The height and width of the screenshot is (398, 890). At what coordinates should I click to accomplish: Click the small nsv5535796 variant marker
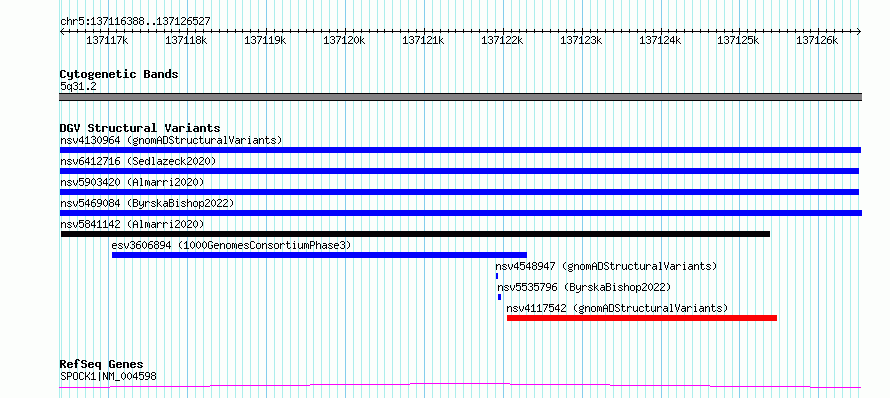pos(499,297)
